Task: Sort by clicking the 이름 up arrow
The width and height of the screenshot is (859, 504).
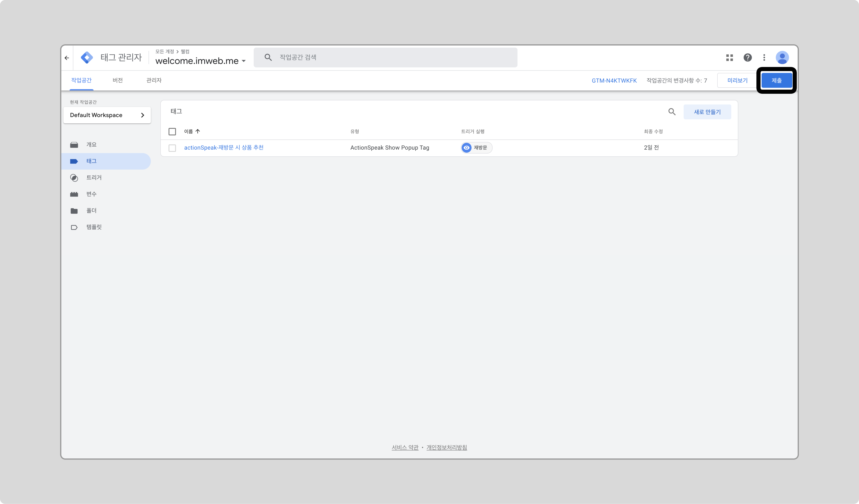Action: (x=198, y=131)
